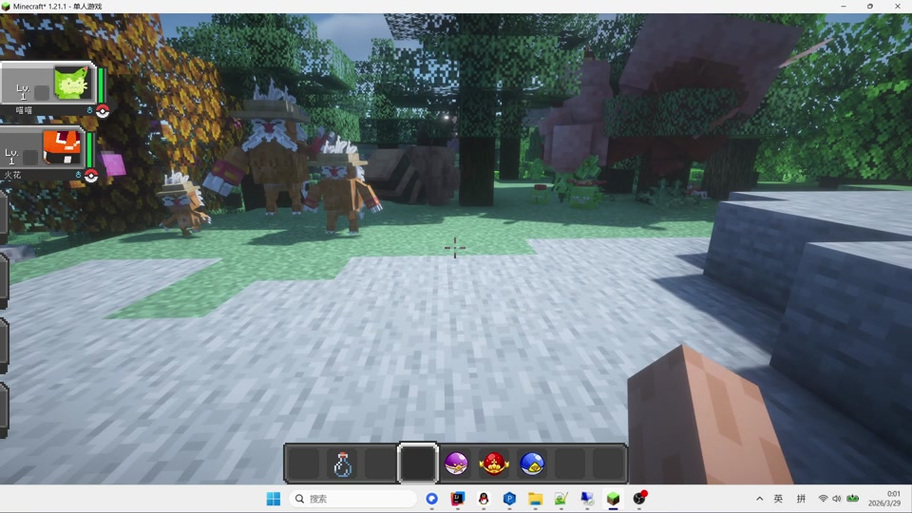The width and height of the screenshot is (912, 513).
Task: Click the highlighted empty hotbar slot
Action: click(417, 463)
